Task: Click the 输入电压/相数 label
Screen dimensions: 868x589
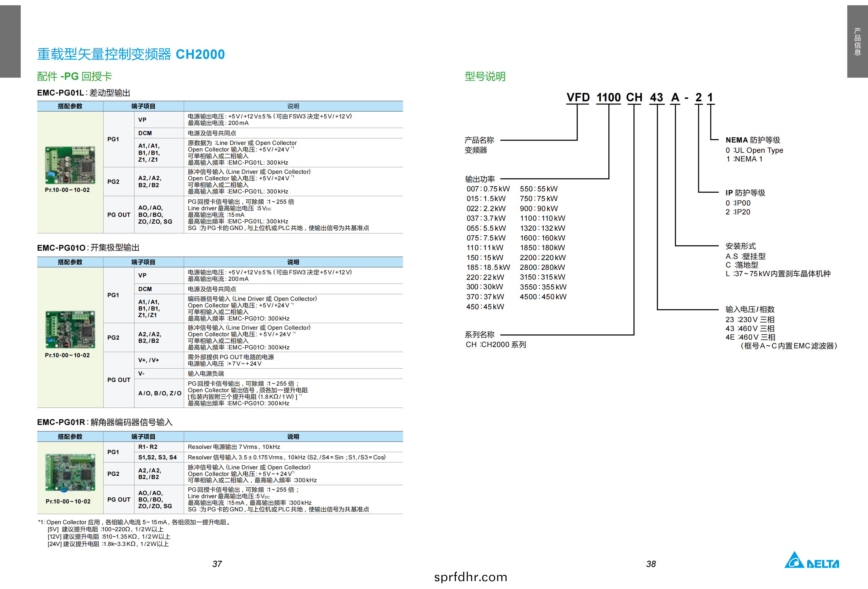Action: point(750,309)
